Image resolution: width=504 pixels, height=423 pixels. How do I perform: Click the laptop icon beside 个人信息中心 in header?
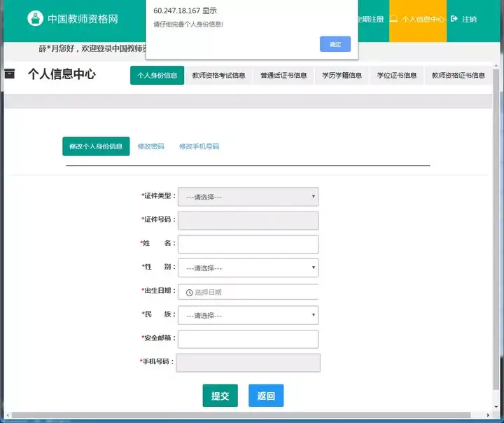coord(393,19)
